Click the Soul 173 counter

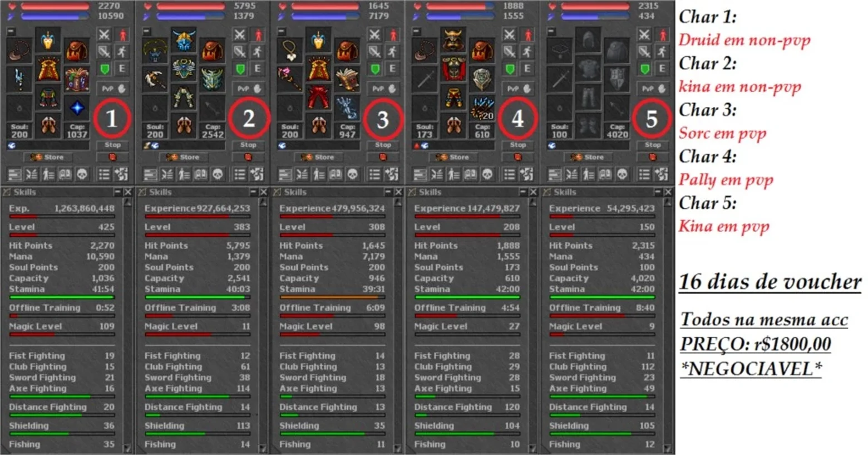[x=425, y=130]
